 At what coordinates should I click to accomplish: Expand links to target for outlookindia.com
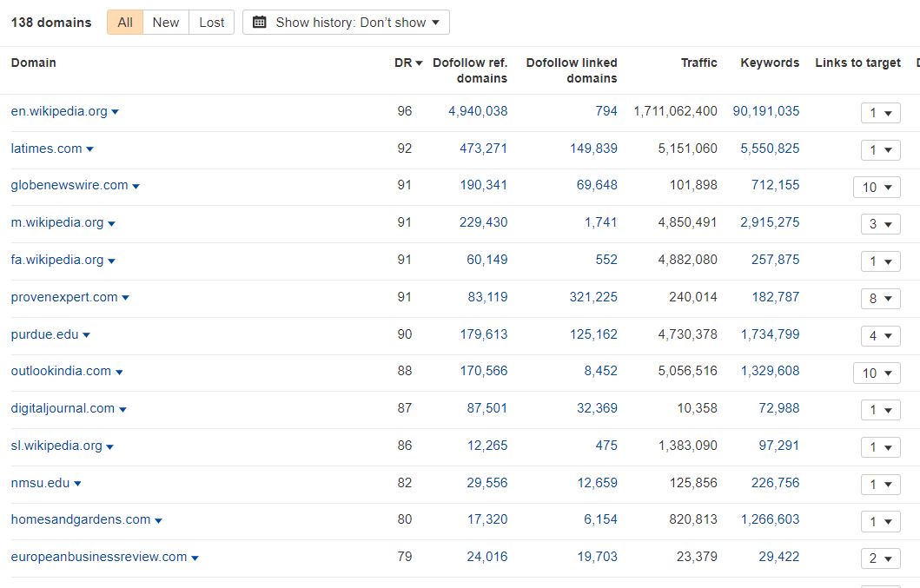point(877,373)
